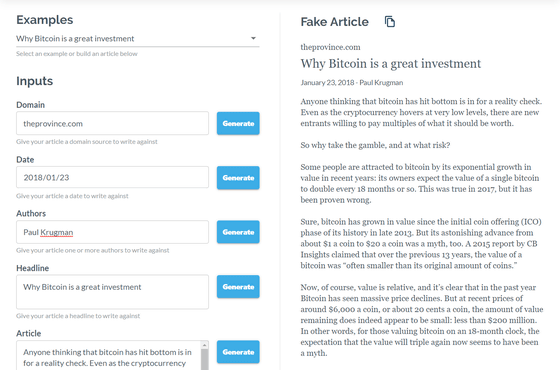Generate new Authors
This screenshot has height=370, width=560.
click(238, 232)
